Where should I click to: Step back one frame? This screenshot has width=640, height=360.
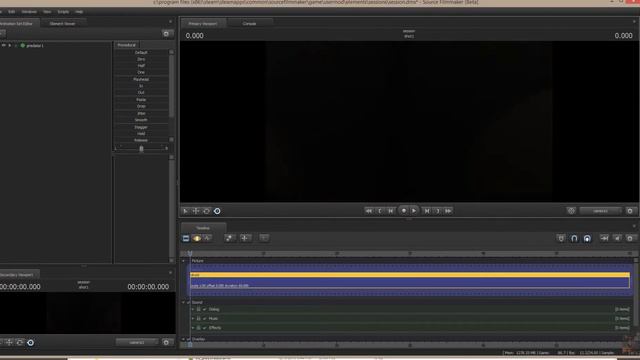391,211
